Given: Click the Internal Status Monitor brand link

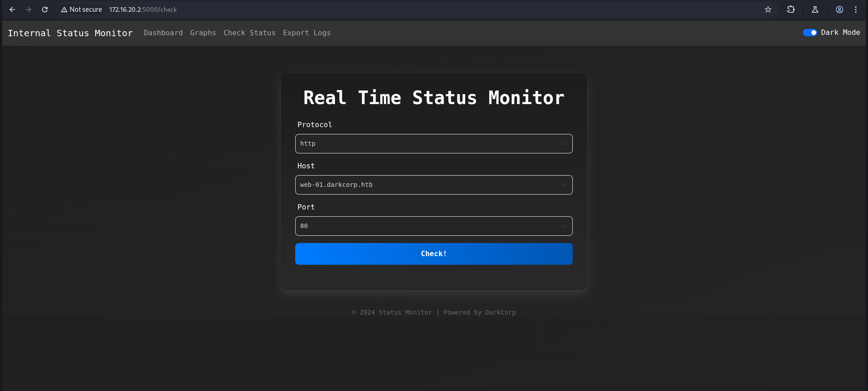Looking at the screenshot, I should (71, 33).
